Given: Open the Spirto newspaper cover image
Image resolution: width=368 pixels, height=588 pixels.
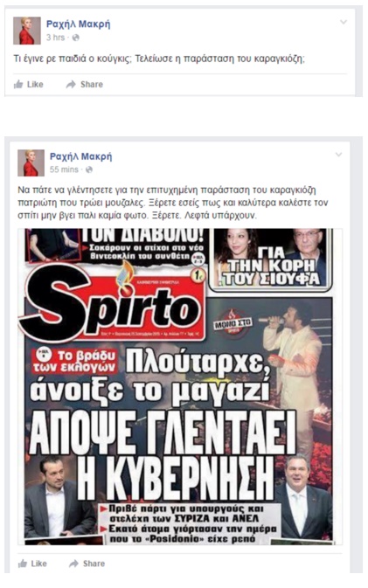Looking at the screenshot, I should tap(179, 387).
